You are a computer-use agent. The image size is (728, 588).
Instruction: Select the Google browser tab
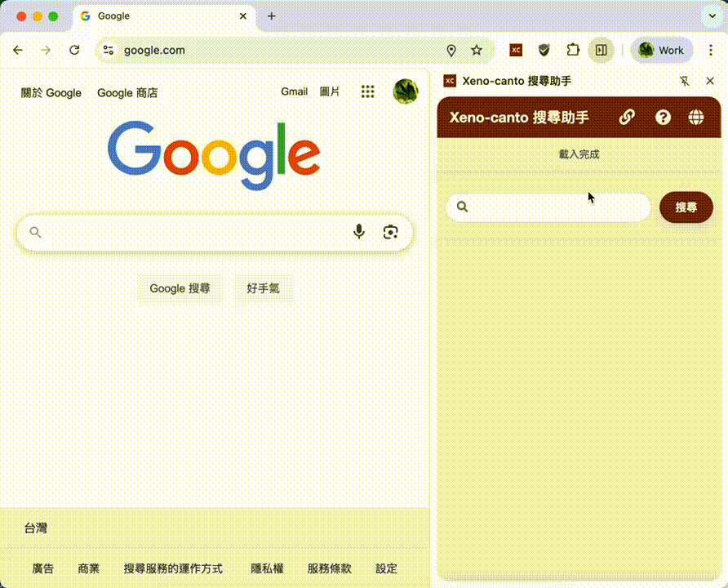click(162, 16)
